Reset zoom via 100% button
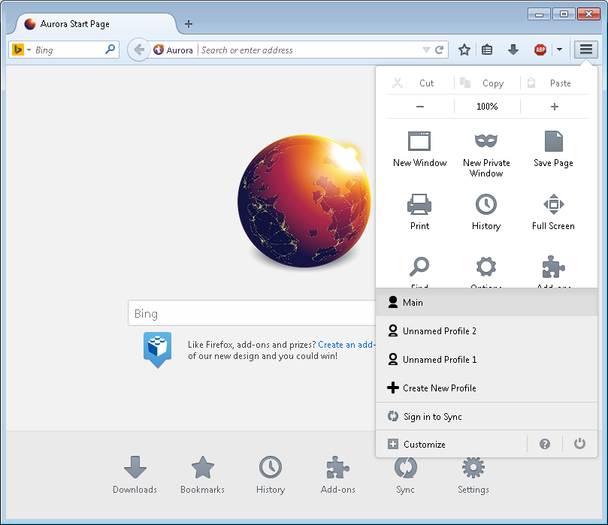The width and height of the screenshot is (608, 525). [487, 107]
